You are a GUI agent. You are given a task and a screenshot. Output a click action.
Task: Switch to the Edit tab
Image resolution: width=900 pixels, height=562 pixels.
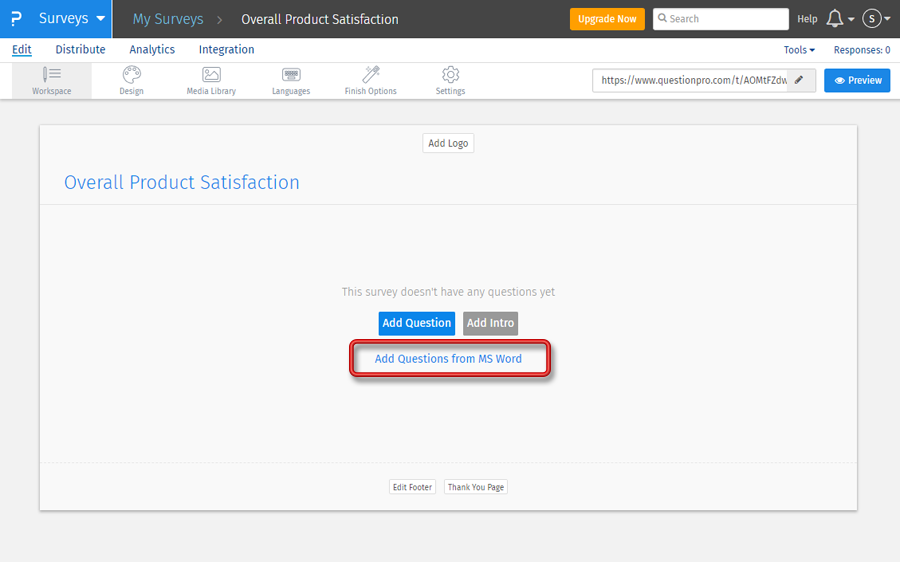click(22, 50)
